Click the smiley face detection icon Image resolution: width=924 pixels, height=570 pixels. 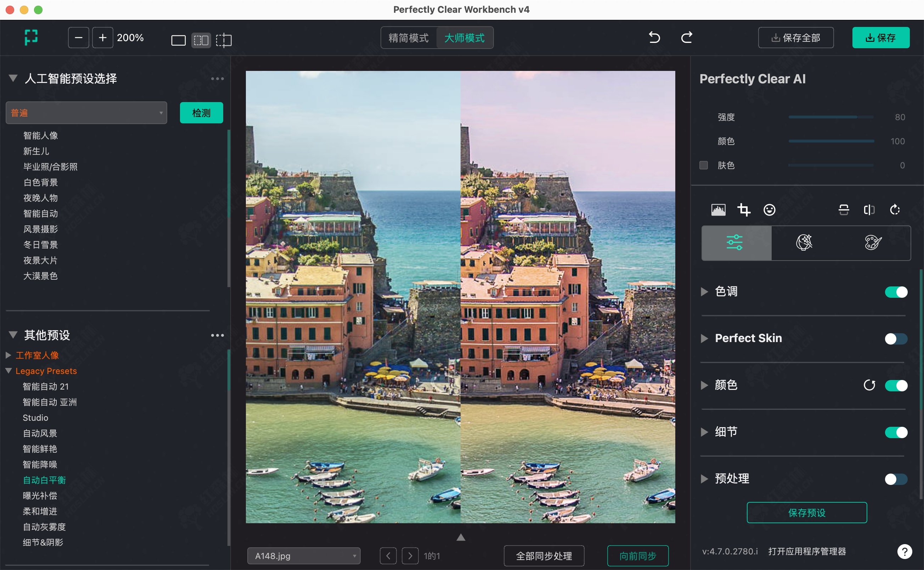tap(769, 209)
